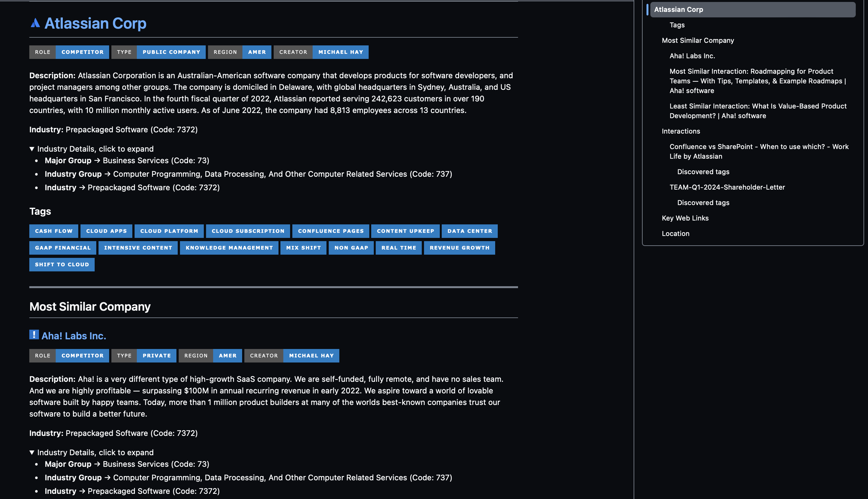
Task: Select the SHIFT TO CLOUD tag
Action: [62, 265]
